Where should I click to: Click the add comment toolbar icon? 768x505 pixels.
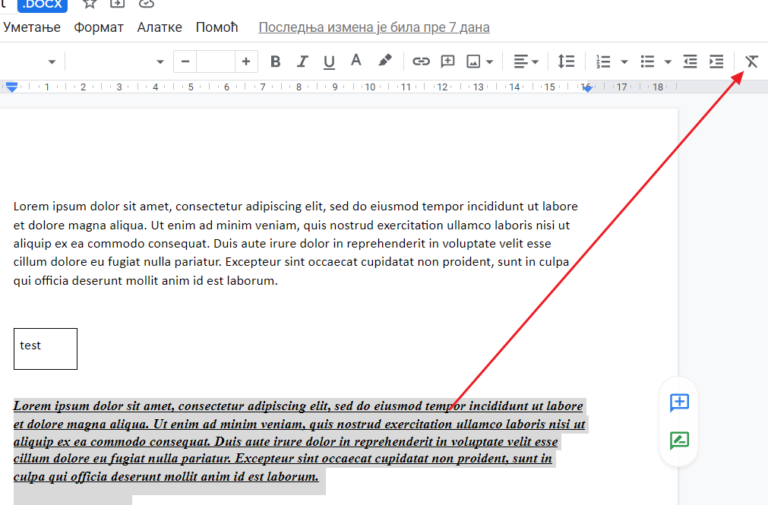point(448,62)
